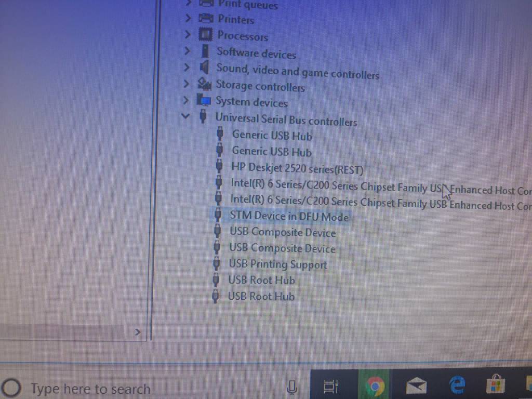Expand the Storage controllers category
The width and height of the screenshot is (532, 399).
pyautogui.click(x=186, y=84)
